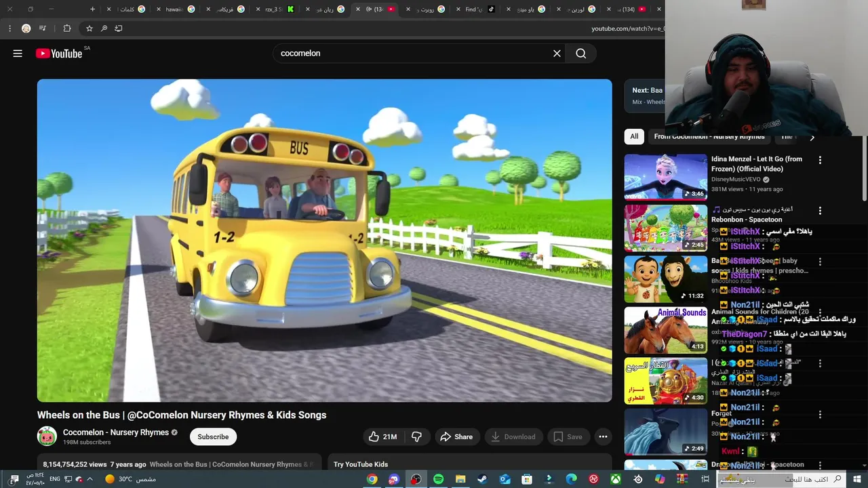This screenshot has height=488, width=868.
Task: Open the WinRAR taskbar icon
Action: tap(682, 479)
